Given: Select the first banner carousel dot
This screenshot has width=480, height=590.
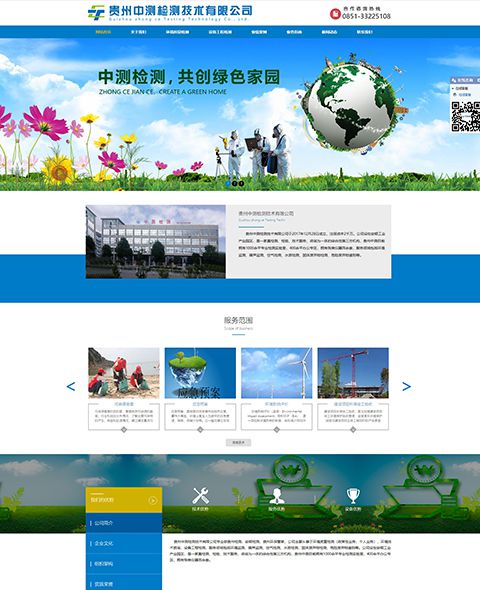Looking at the screenshot, I should 228,184.
